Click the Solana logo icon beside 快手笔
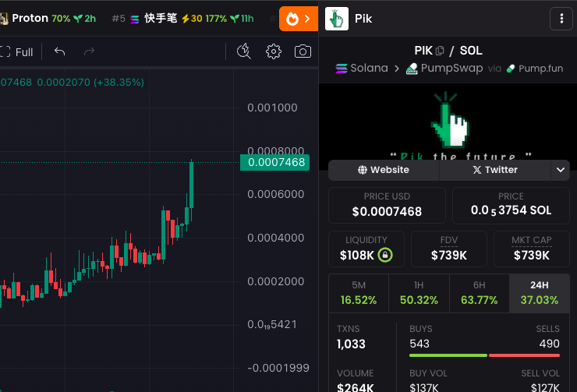Image resolution: width=577 pixels, height=392 pixels. pyautogui.click(x=135, y=19)
